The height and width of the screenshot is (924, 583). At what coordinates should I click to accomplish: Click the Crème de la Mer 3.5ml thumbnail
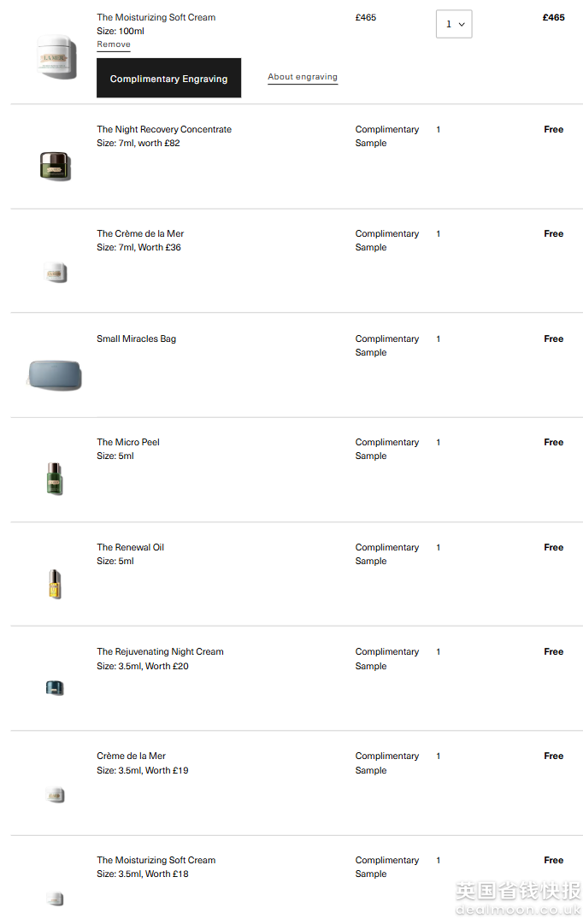point(55,795)
